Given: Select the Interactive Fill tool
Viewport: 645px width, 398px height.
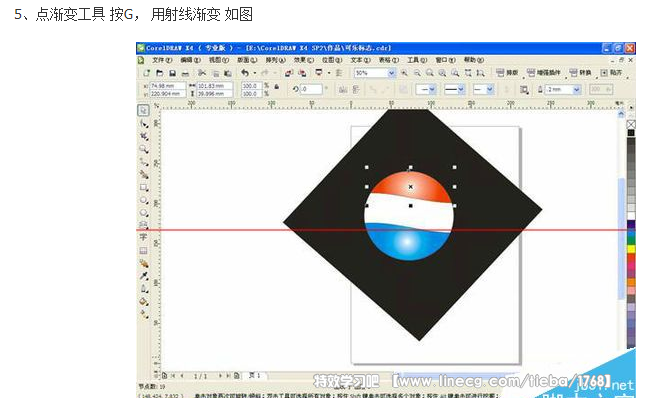Looking at the screenshot, I should [143, 315].
